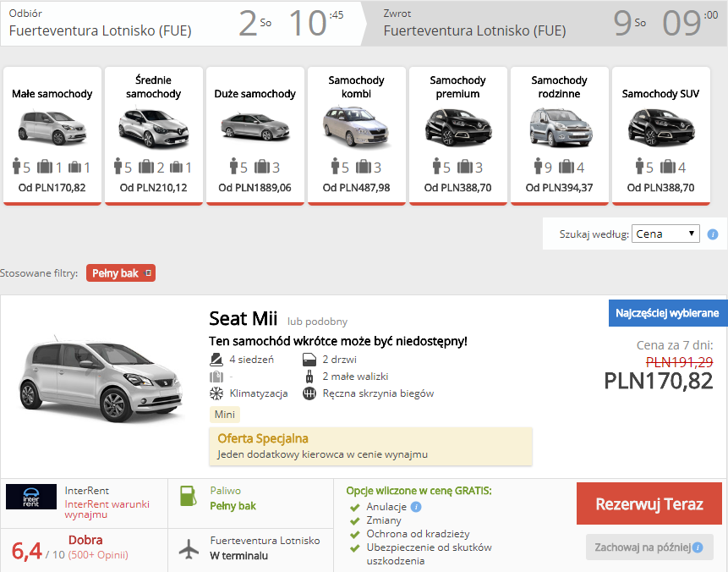Click the Oferta Specjalna banner
728x572 pixels.
[370, 446]
